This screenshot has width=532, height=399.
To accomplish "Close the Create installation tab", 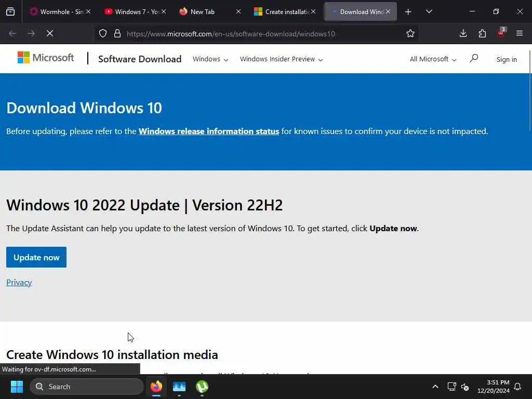I will pos(313,11).
